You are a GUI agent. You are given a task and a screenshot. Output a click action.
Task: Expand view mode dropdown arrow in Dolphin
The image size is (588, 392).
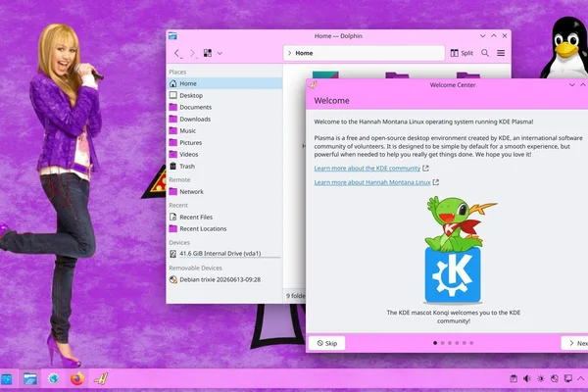pyautogui.click(x=220, y=53)
